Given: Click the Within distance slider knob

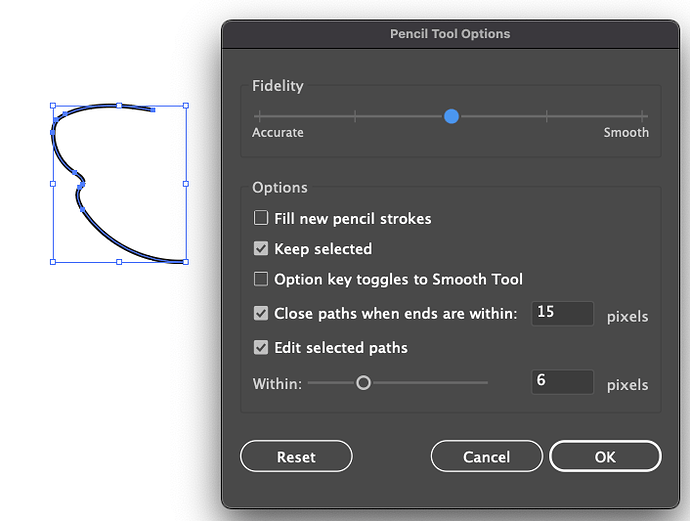Looking at the screenshot, I should [x=363, y=383].
